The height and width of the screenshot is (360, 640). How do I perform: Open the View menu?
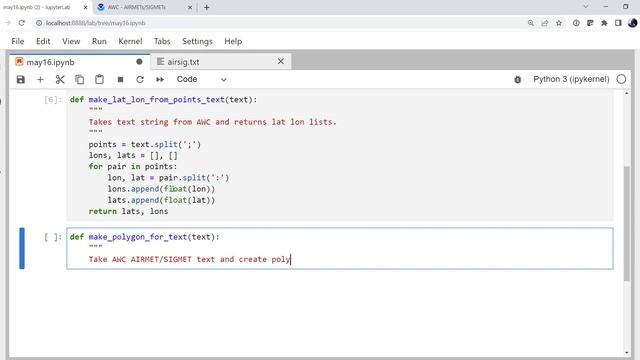tap(71, 41)
